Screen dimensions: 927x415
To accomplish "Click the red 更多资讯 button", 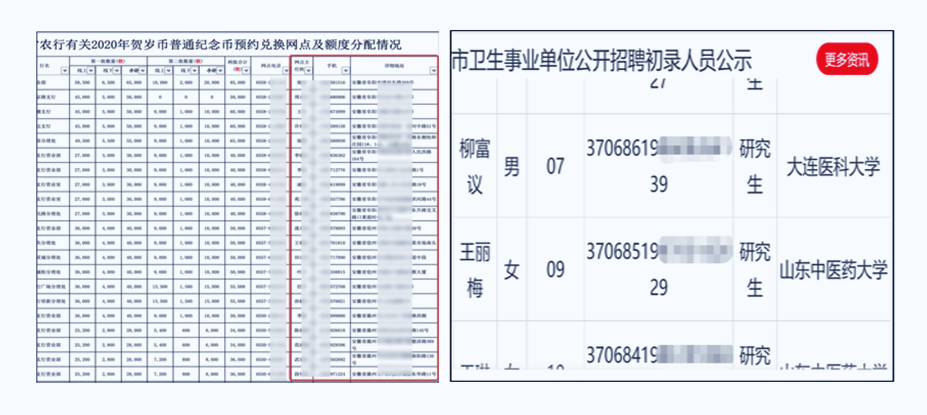I will coord(847,59).
